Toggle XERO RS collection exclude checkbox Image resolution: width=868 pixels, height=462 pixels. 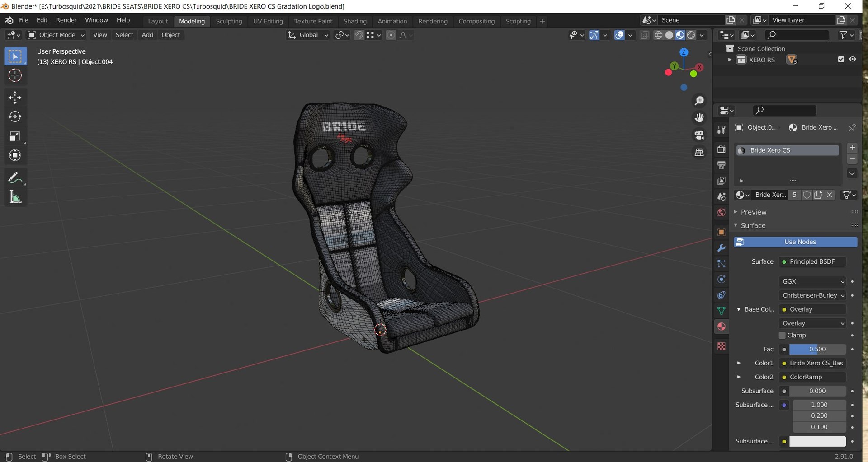841,60
